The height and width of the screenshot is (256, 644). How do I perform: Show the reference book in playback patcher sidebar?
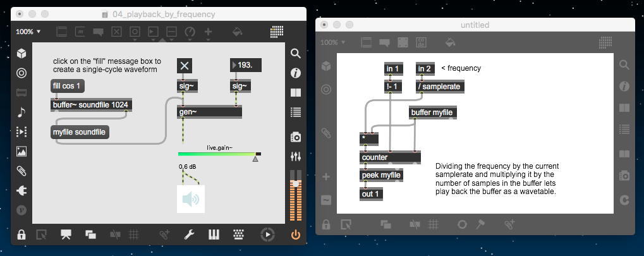(x=296, y=93)
